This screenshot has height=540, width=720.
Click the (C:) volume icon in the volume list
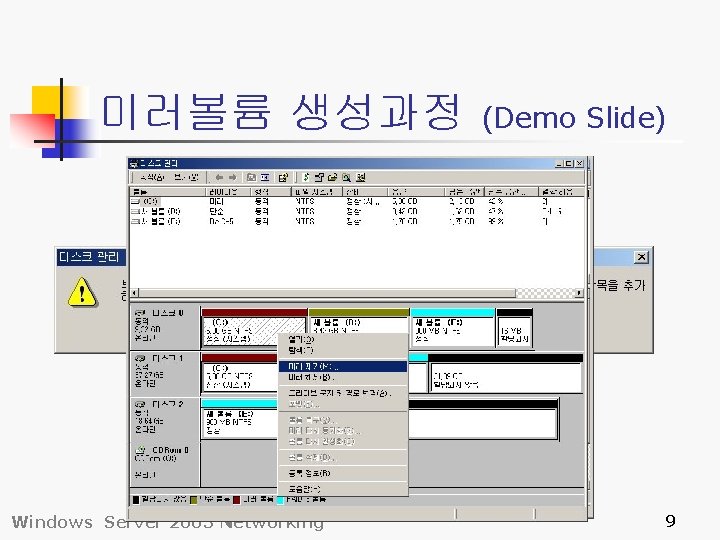135,202
